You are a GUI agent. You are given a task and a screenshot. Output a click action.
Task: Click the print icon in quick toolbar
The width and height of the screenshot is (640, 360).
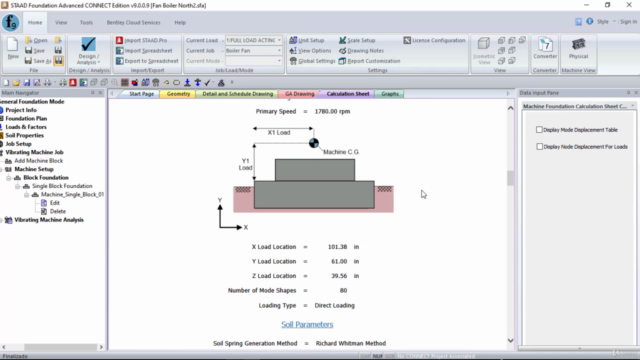(47, 82)
